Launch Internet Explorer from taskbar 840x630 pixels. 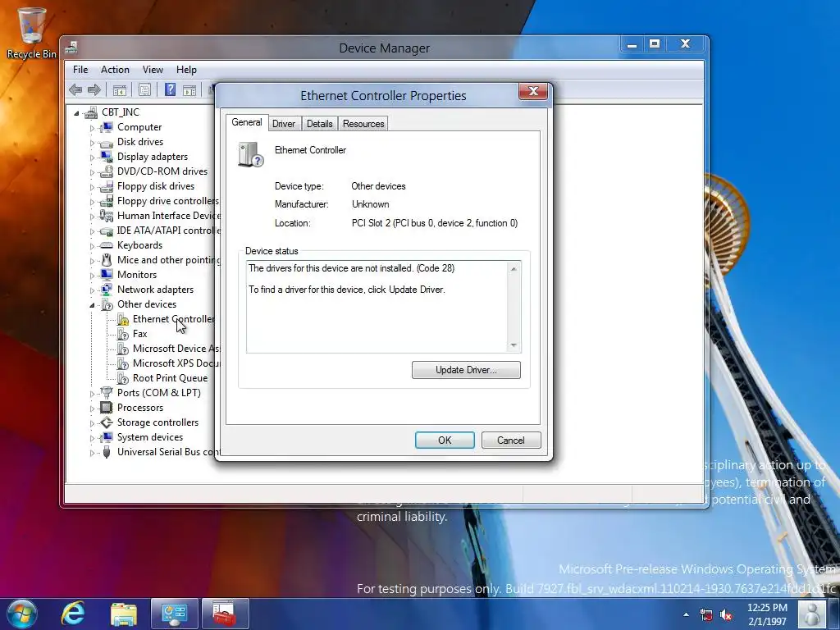tap(73, 614)
